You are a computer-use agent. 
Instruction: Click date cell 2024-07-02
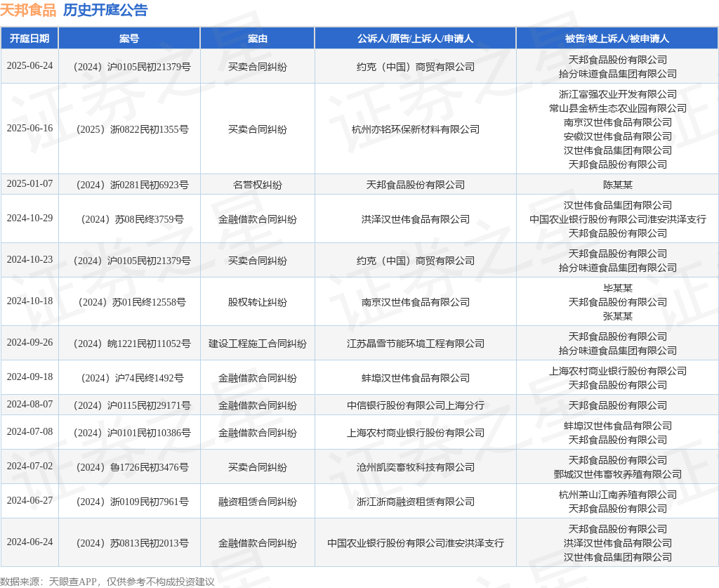29,466
